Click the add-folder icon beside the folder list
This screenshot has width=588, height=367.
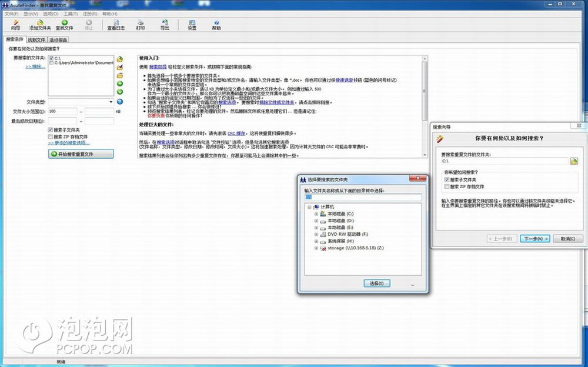[x=120, y=59]
